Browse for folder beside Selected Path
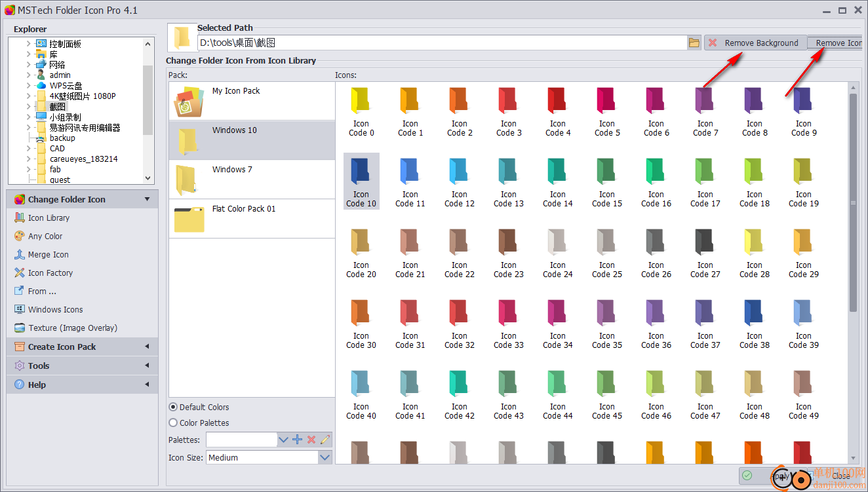This screenshot has width=868, height=492. coord(694,43)
